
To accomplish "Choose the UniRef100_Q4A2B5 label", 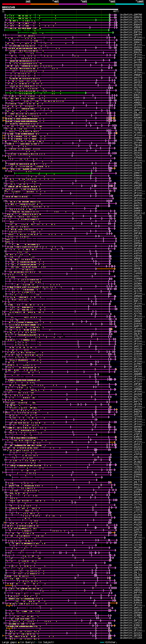I will (x=131, y=186).
